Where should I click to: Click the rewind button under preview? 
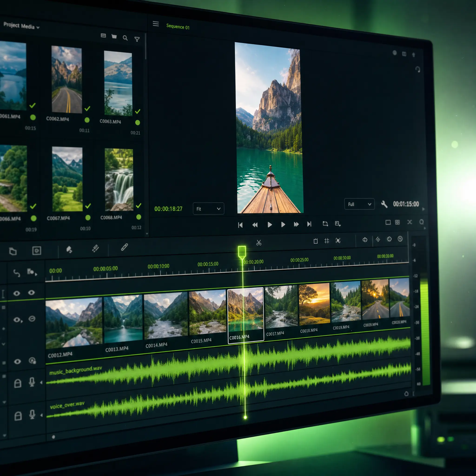click(x=255, y=225)
